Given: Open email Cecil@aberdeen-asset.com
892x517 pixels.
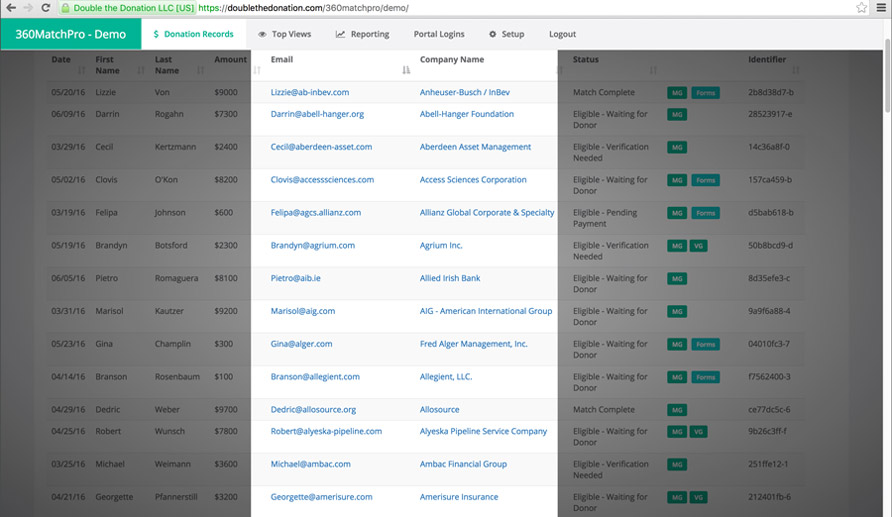Looking at the screenshot, I should (321, 147).
